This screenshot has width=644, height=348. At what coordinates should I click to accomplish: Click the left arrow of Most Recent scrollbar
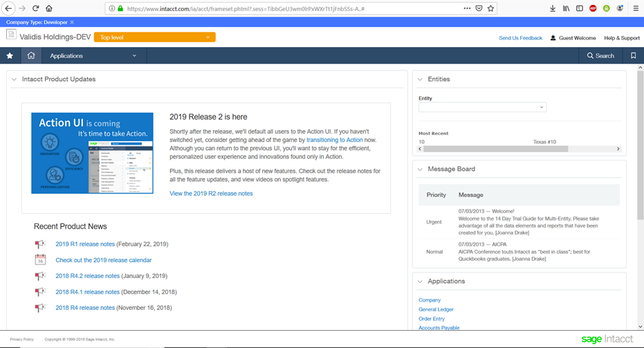(x=420, y=149)
